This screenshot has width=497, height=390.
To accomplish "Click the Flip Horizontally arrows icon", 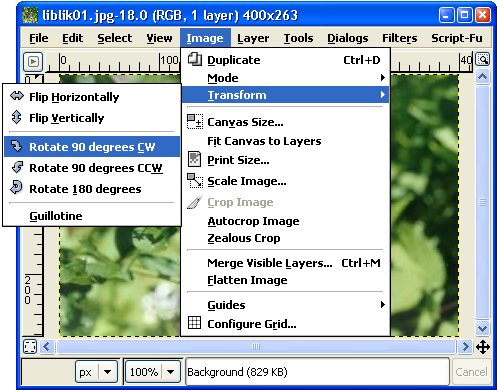I will click(x=17, y=96).
